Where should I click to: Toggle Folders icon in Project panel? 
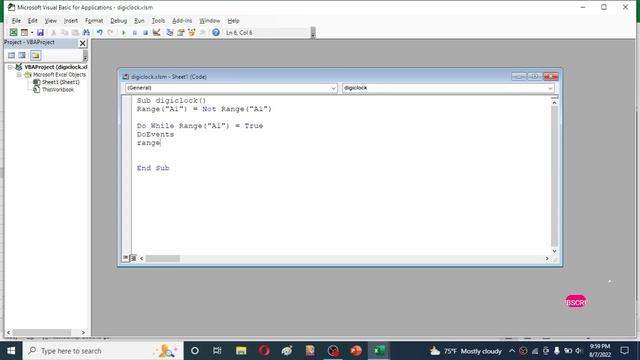click(36, 55)
